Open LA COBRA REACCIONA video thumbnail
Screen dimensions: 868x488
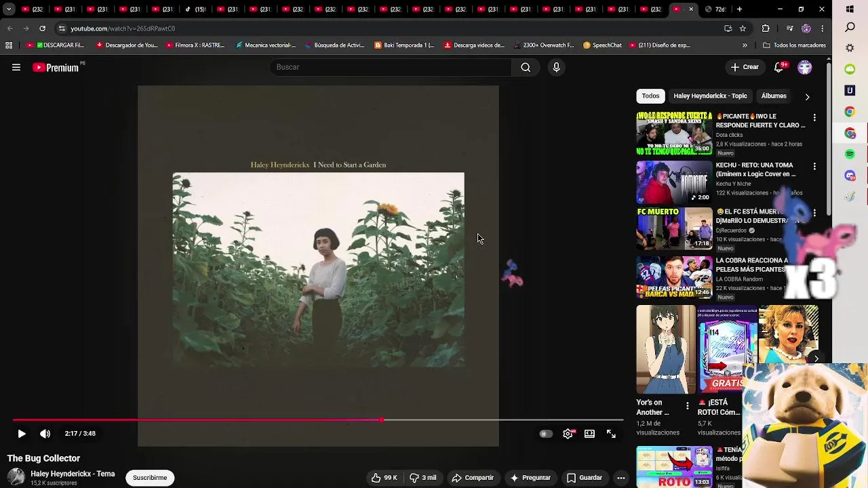pos(674,278)
